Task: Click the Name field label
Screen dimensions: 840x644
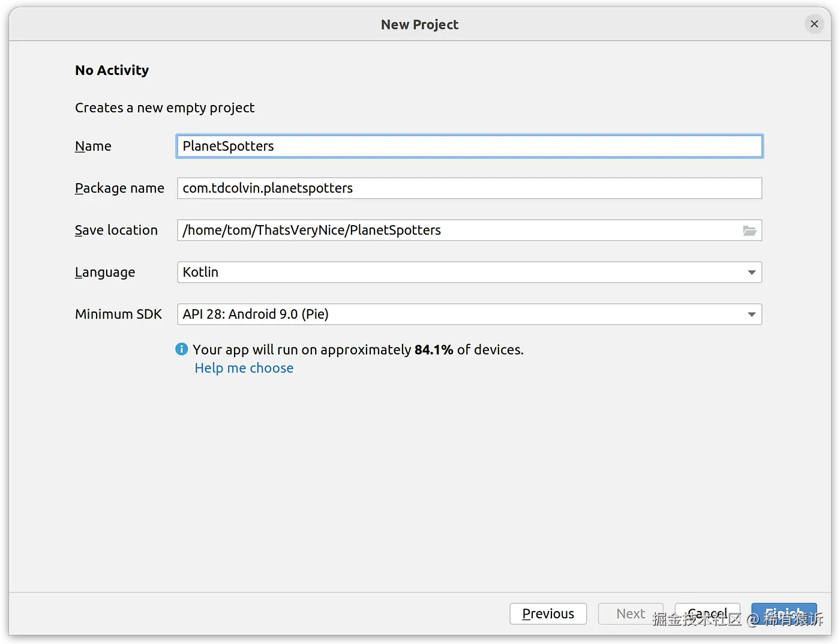Action: tap(93, 146)
